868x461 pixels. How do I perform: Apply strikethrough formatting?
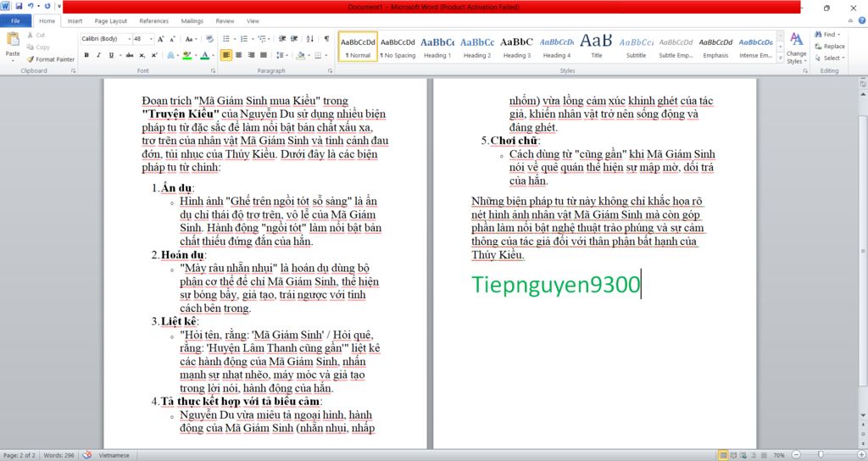pyautogui.click(x=130, y=55)
